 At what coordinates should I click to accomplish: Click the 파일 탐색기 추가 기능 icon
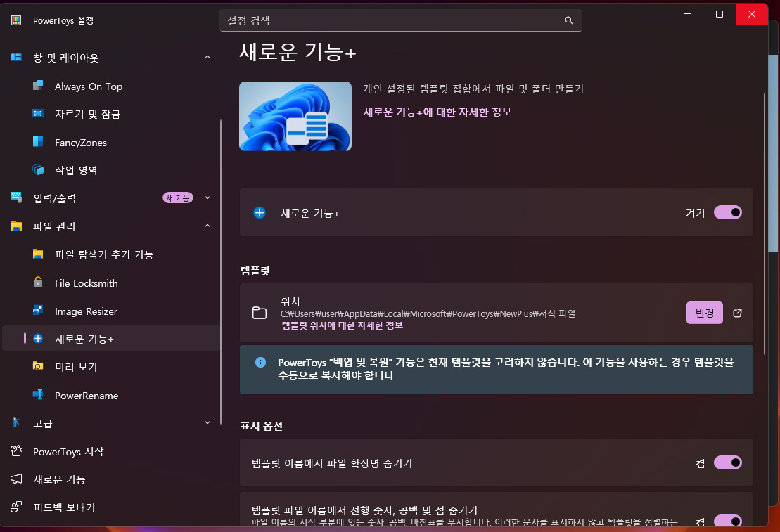pyautogui.click(x=38, y=254)
